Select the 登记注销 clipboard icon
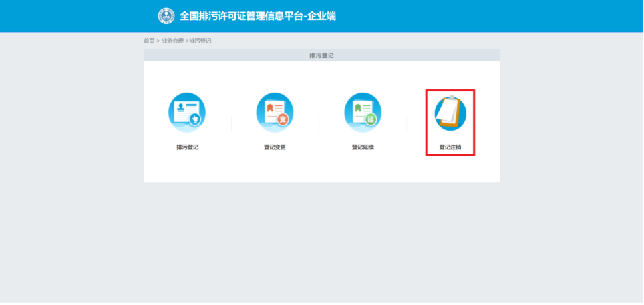The image size is (644, 305). [x=450, y=113]
